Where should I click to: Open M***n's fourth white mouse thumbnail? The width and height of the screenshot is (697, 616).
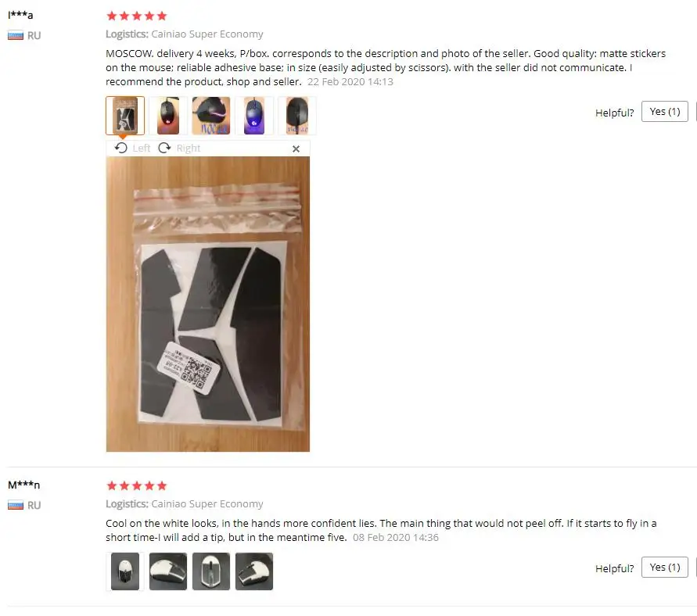(254, 571)
